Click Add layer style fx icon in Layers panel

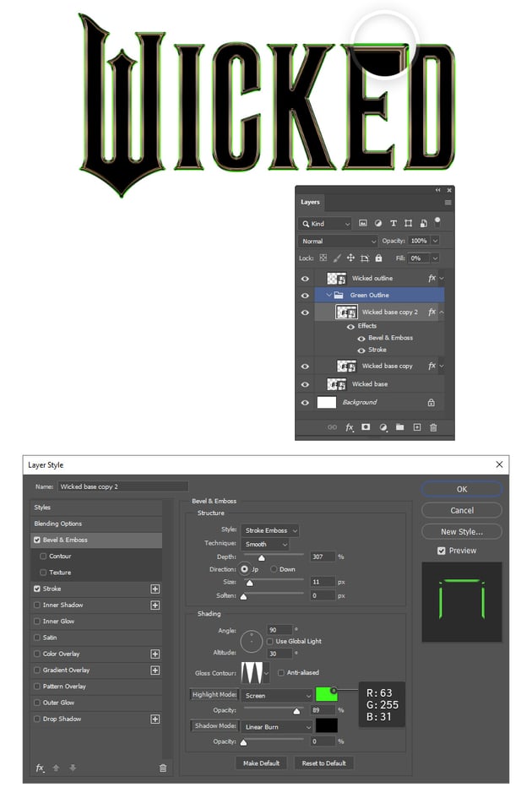(x=350, y=427)
